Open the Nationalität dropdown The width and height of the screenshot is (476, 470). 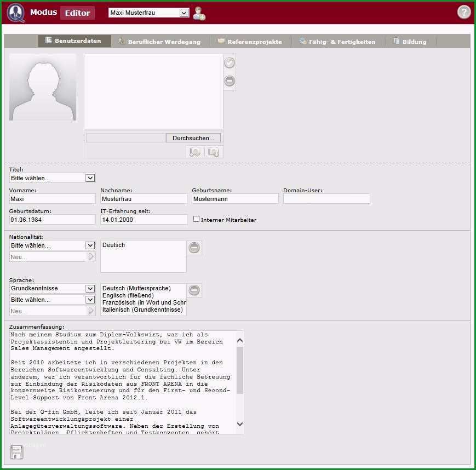tap(52, 245)
